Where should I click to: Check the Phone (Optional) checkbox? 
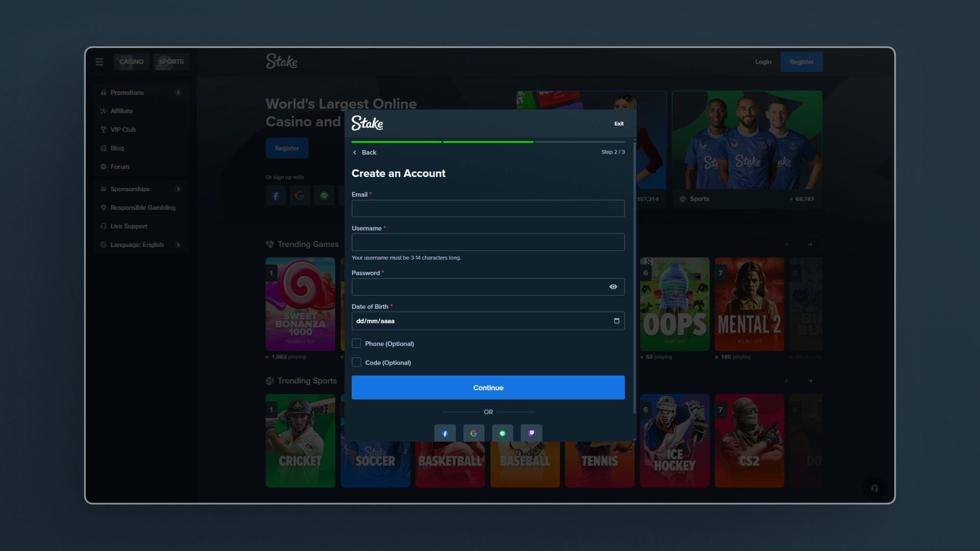(x=356, y=343)
